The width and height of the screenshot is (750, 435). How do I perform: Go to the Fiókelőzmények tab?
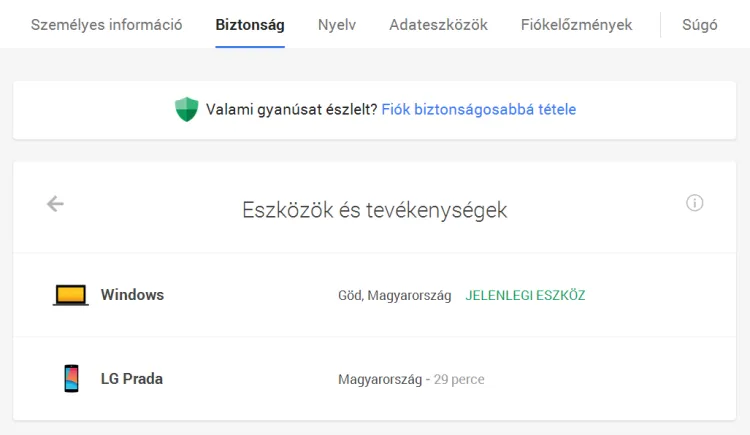[577, 25]
